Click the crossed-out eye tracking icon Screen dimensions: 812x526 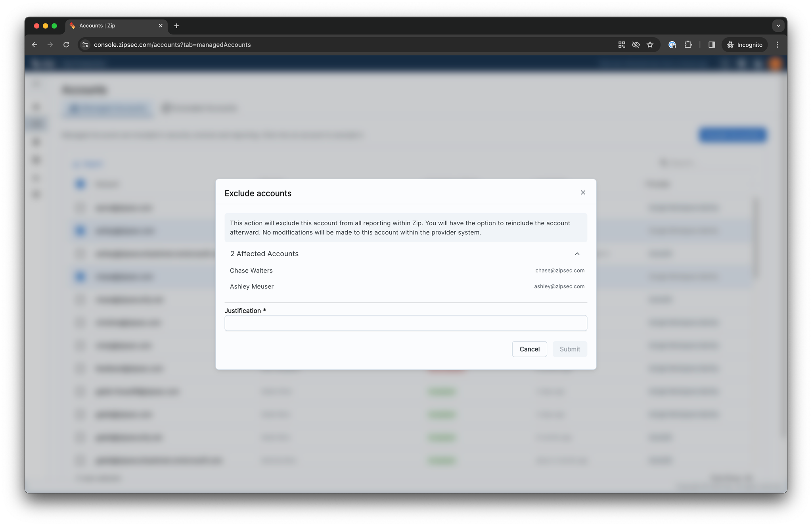click(x=636, y=45)
